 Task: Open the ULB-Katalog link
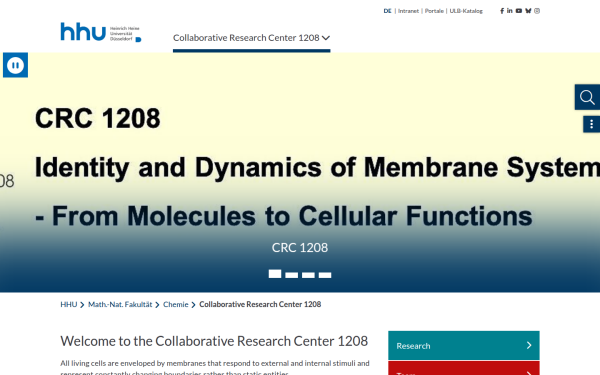466,11
